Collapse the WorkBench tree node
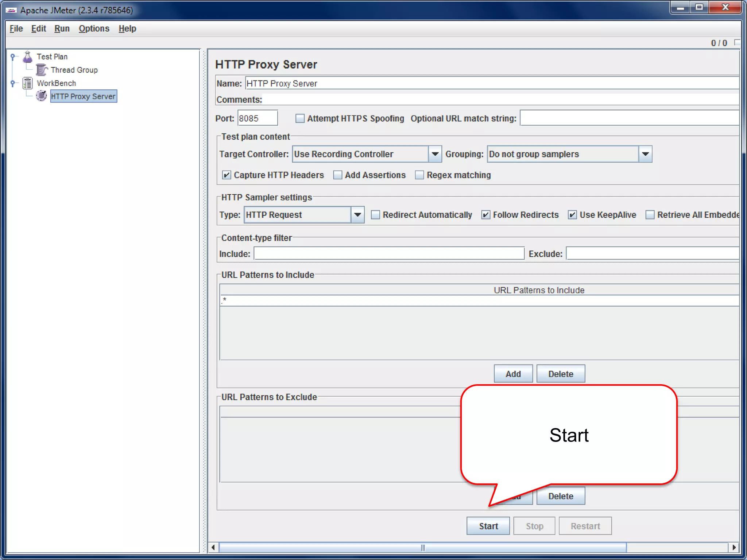 point(13,83)
